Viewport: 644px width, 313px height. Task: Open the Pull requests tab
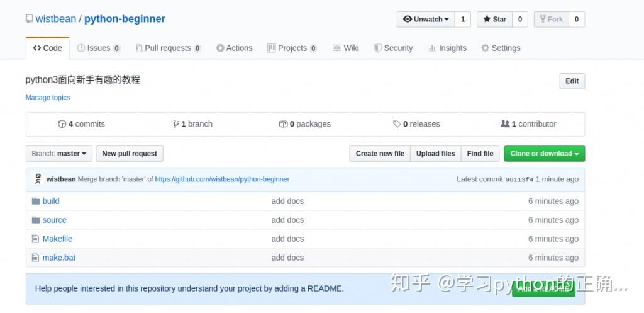169,48
